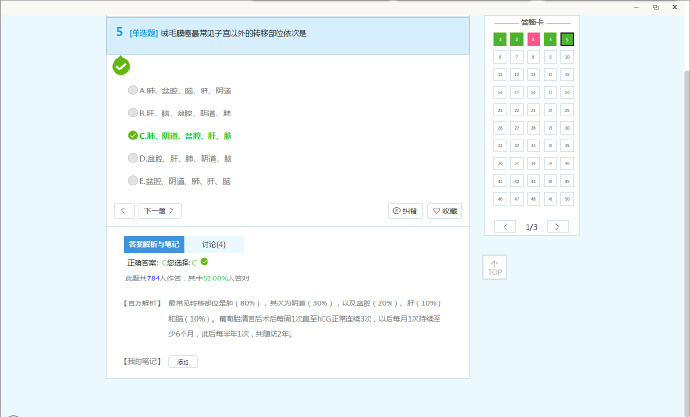Select answer option B radio button

tap(133, 113)
